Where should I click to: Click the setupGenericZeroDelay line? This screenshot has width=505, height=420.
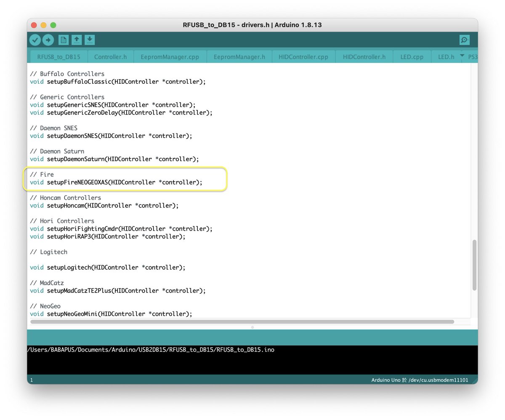pyautogui.click(x=121, y=112)
